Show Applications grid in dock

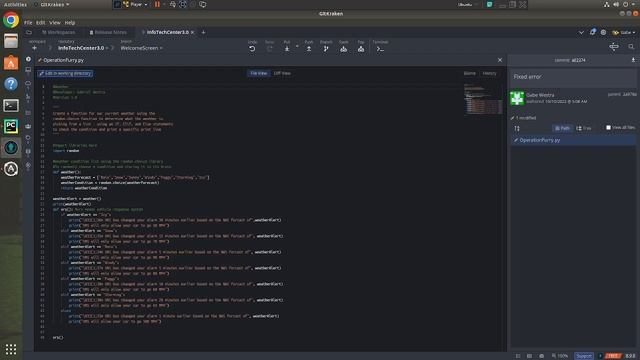[x=11, y=349]
